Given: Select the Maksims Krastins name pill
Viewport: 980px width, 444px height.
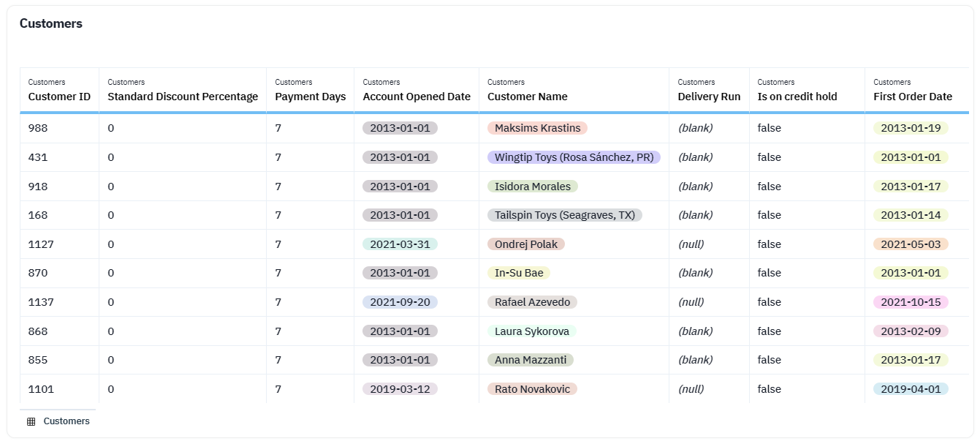Looking at the screenshot, I should tap(537, 128).
